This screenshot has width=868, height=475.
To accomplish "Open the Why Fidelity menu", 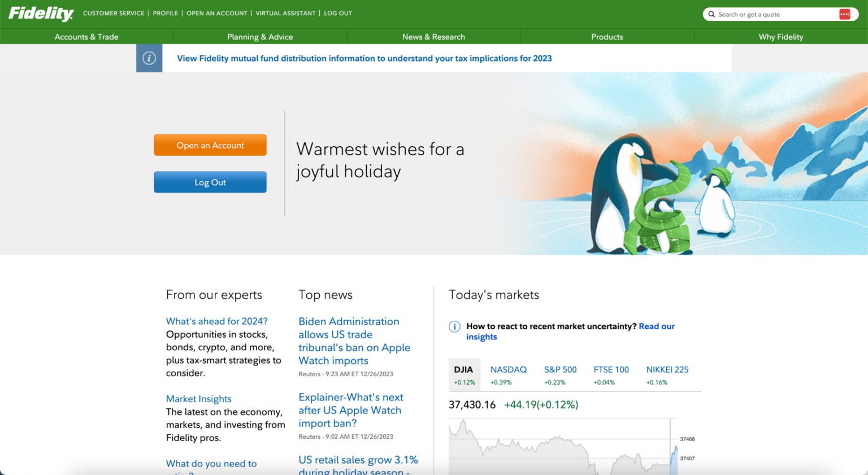I will coord(780,37).
